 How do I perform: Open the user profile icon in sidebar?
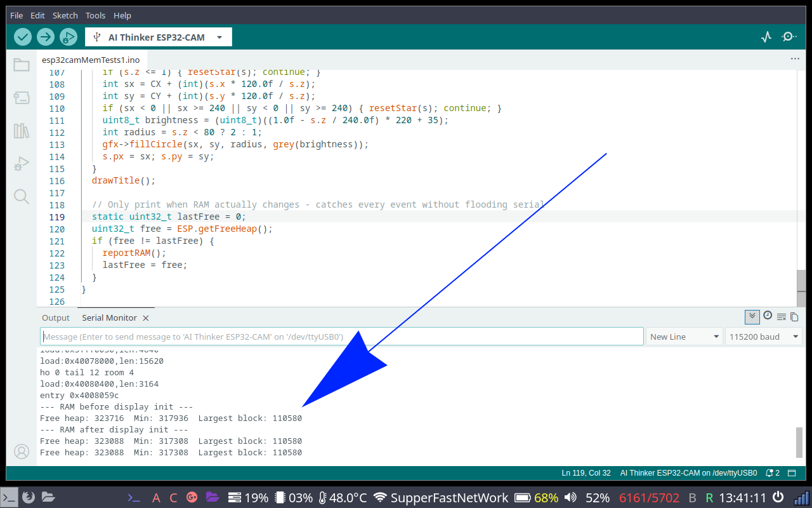[22, 451]
